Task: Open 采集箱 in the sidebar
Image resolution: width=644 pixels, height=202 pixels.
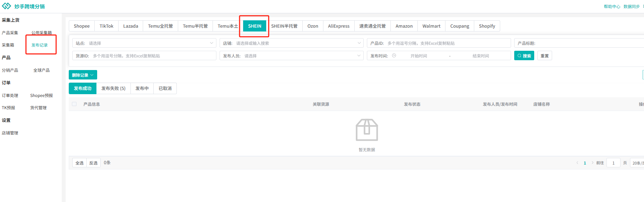Action: tap(8, 45)
